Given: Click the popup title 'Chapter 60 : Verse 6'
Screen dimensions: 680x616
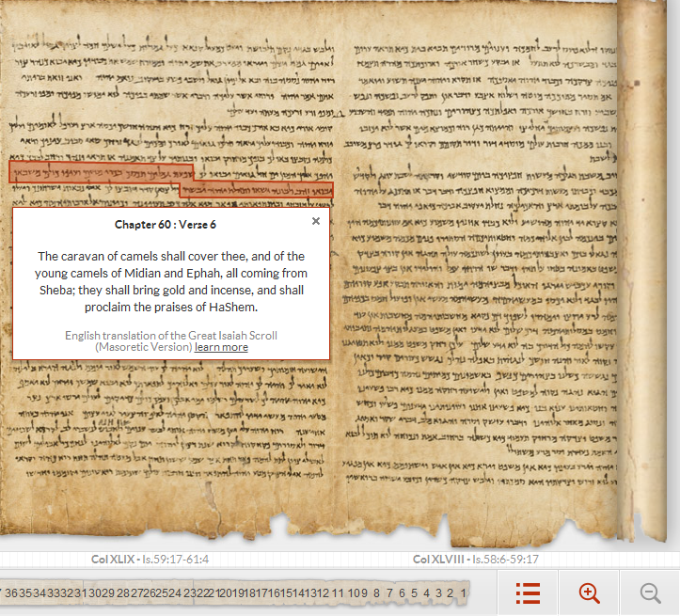Looking at the screenshot, I should tap(166, 225).
